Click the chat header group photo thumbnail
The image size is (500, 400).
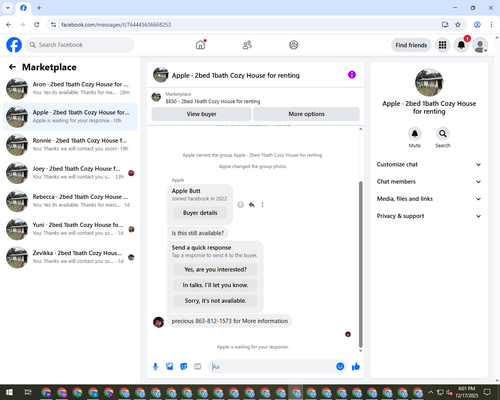point(161,75)
